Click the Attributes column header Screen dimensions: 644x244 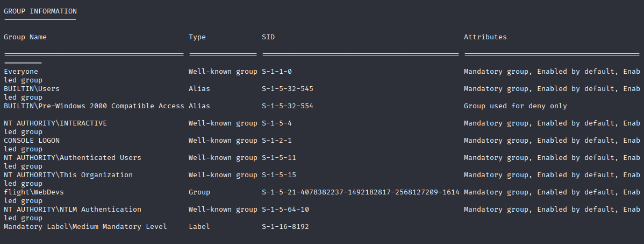click(485, 37)
